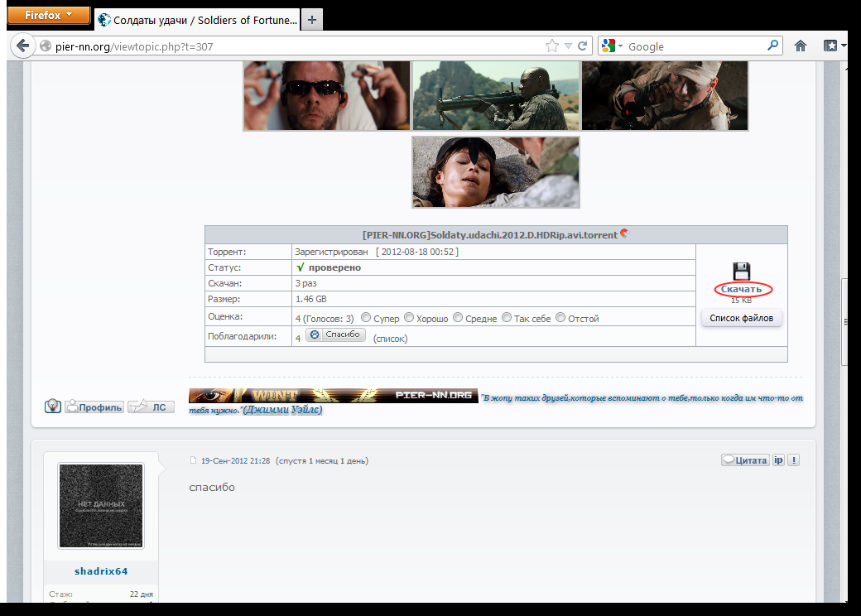Image resolution: width=861 pixels, height=616 pixels.
Task: Open the bookmarks toolbar icon
Action: pos(830,46)
